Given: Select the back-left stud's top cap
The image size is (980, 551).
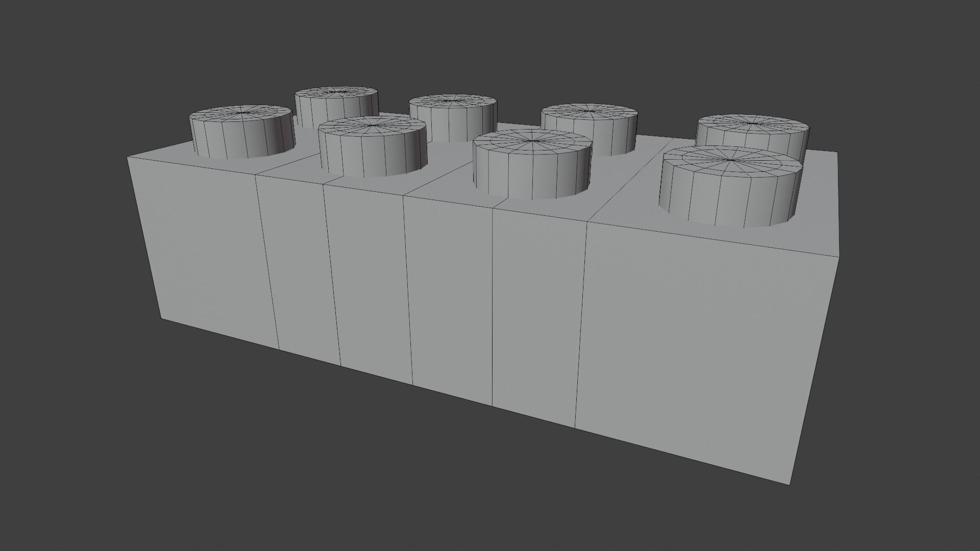Looking at the screenshot, I should (337, 92).
